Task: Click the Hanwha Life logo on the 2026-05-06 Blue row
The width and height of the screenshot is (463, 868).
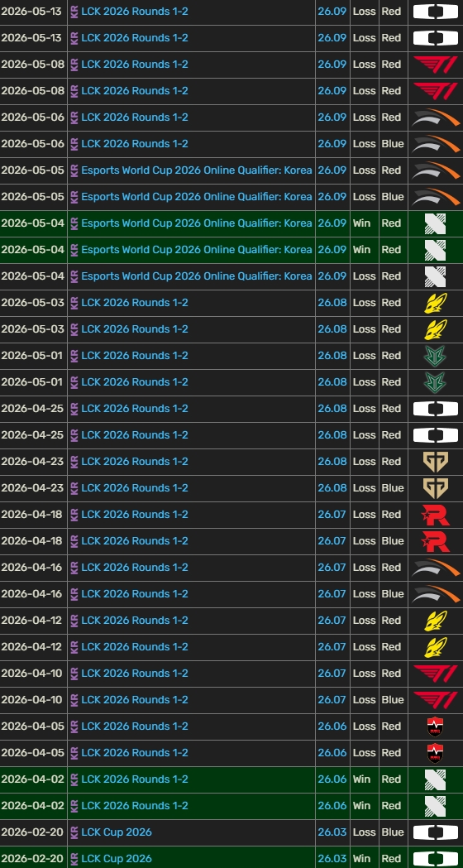Action: [x=436, y=144]
